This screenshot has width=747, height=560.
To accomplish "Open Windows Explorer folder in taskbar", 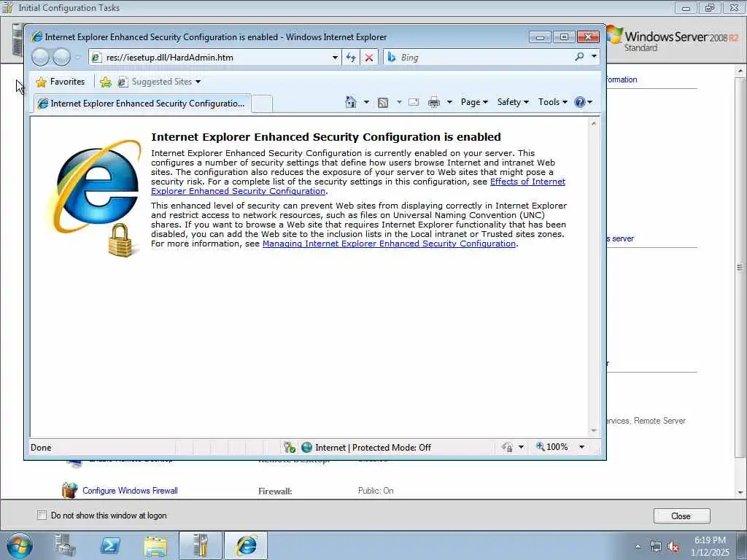I will pyautogui.click(x=155, y=546).
